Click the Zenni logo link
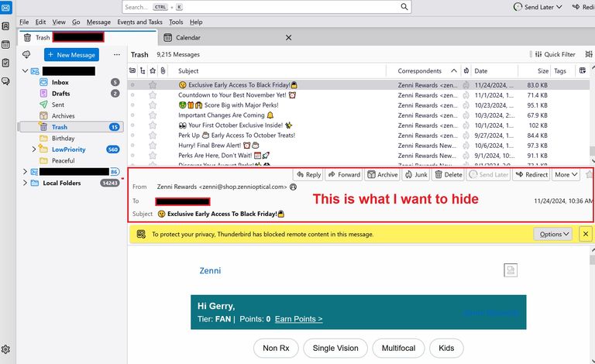The width and height of the screenshot is (595, 364). (x=210, y=270)
